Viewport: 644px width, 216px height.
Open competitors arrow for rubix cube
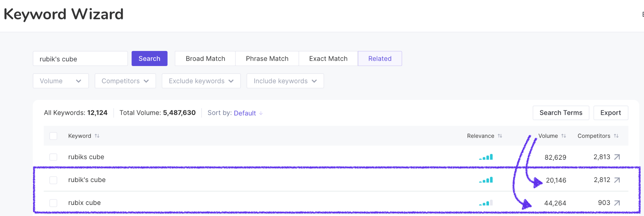point(617,203)
